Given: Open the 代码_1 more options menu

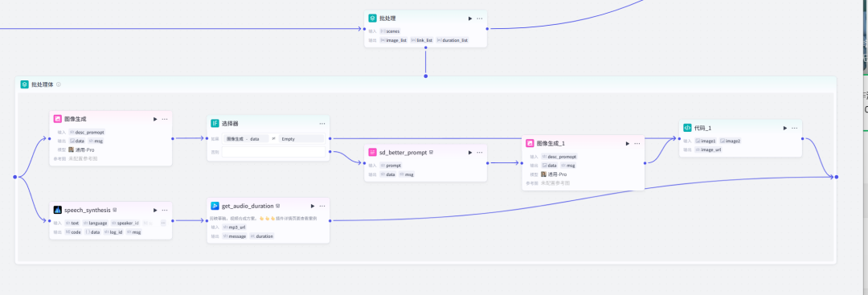Looking at the screenshot, I should pos(794,128).
